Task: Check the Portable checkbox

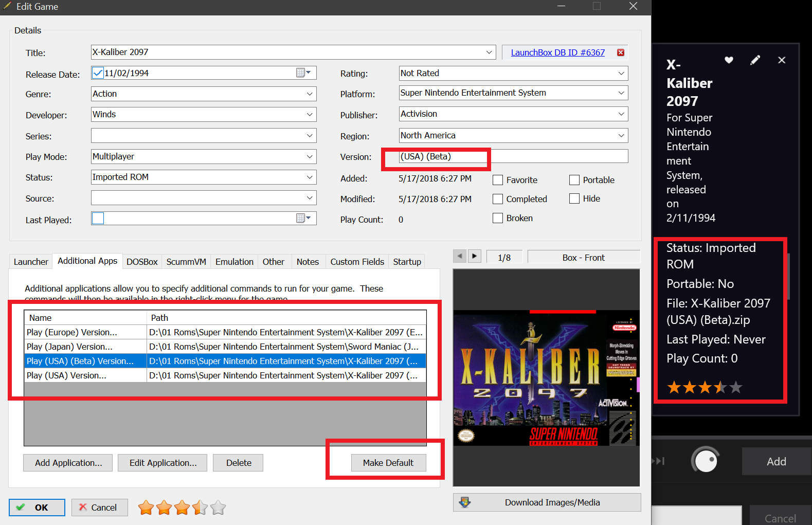Action: (574, 180)
